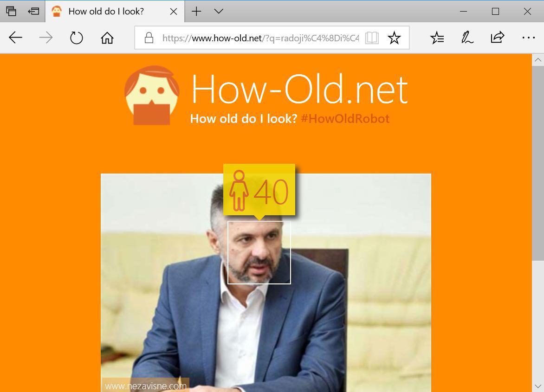
Task: Click the browser back arrow
Action: (x=16, y=38)
